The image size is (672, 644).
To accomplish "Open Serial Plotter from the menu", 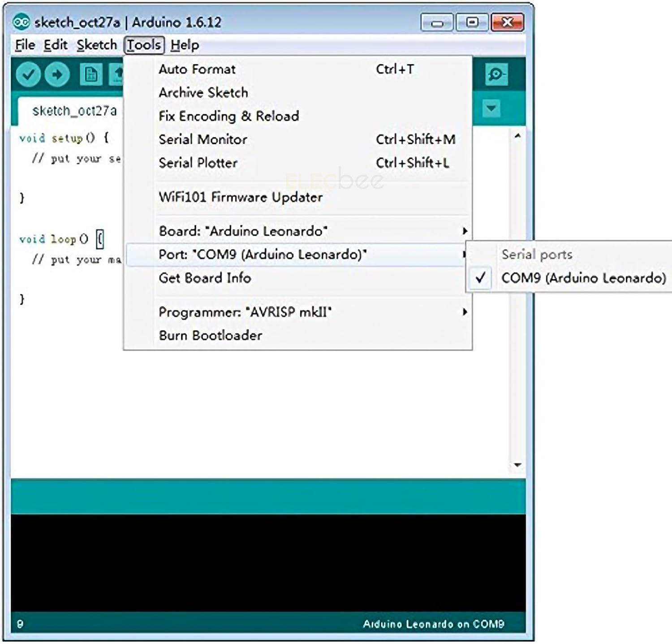I will (x=198, y=163).
